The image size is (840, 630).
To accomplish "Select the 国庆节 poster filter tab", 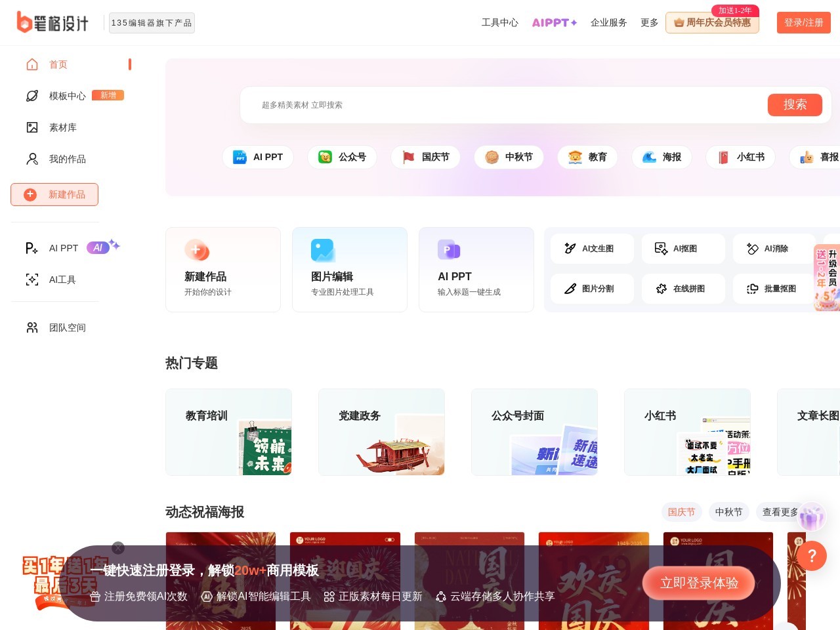I will pos(681,512).
